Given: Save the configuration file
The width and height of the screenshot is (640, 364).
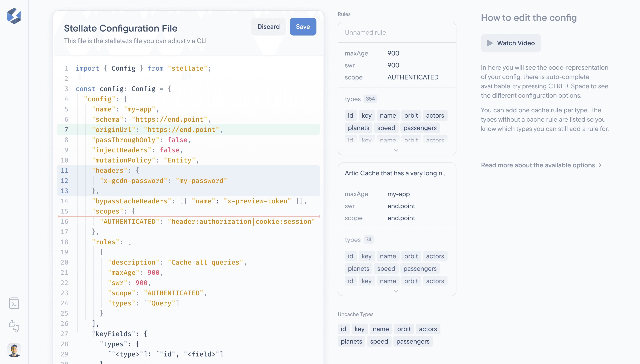Looking at the screenshot, I should [303, 27].
